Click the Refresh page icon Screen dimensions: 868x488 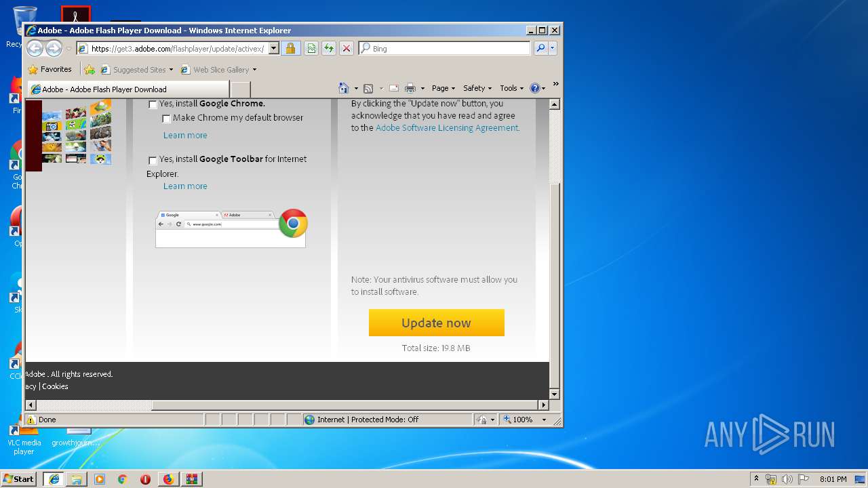(x=329, y=48)
